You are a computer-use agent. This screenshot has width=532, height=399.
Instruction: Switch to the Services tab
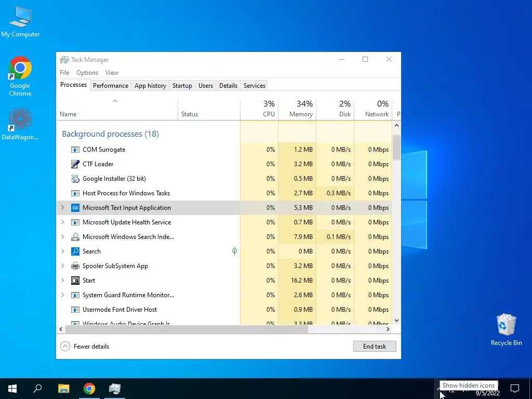pos(255,86)
